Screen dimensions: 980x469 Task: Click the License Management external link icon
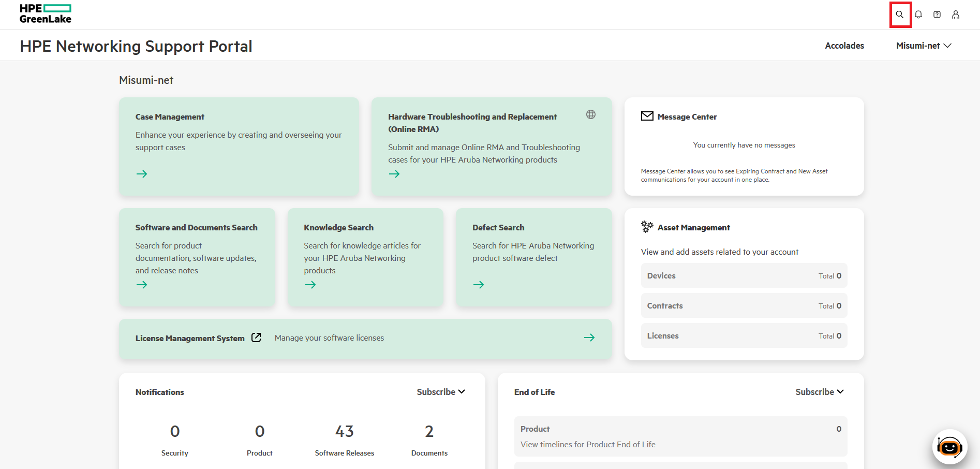256,338
